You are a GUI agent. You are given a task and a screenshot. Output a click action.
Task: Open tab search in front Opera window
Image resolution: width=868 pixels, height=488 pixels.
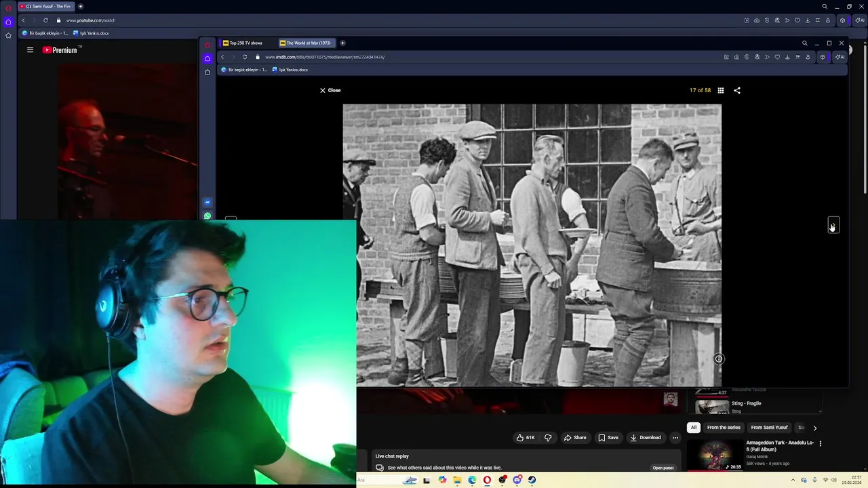[x=805, y=43]
